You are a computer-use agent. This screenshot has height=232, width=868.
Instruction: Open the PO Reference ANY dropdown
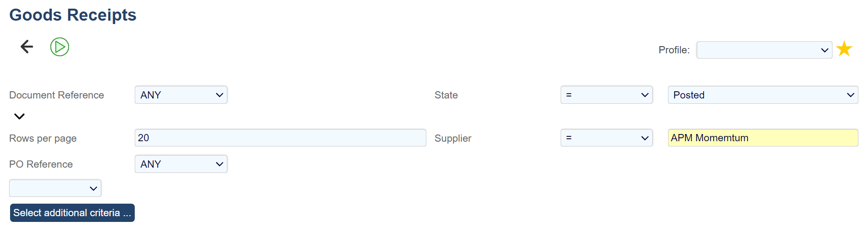(181, 164)
